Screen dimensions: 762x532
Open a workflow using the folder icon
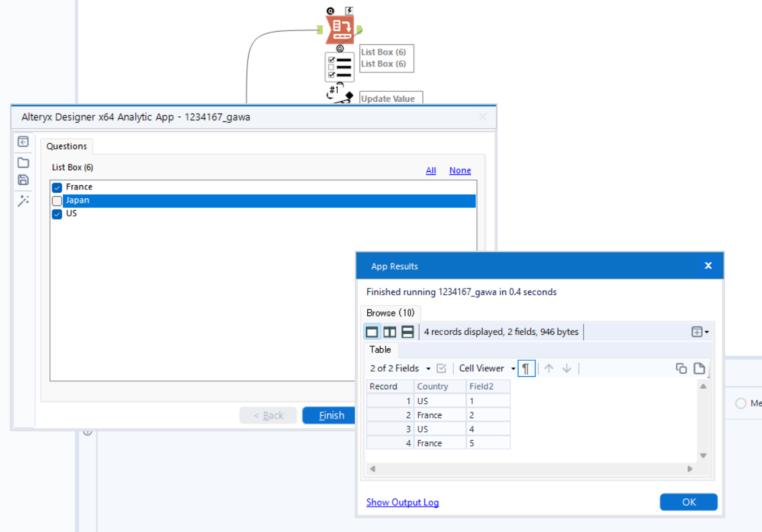coord(23,162)
